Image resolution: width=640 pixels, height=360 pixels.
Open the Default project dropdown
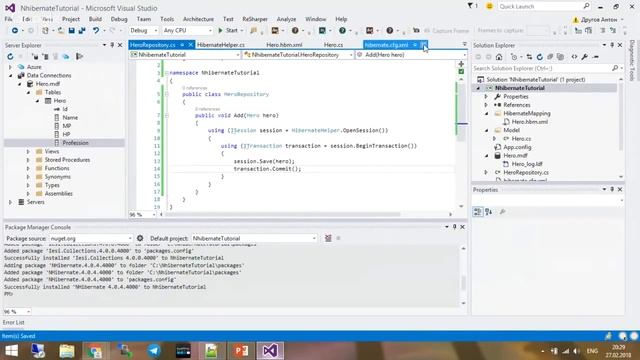[254, 238]
